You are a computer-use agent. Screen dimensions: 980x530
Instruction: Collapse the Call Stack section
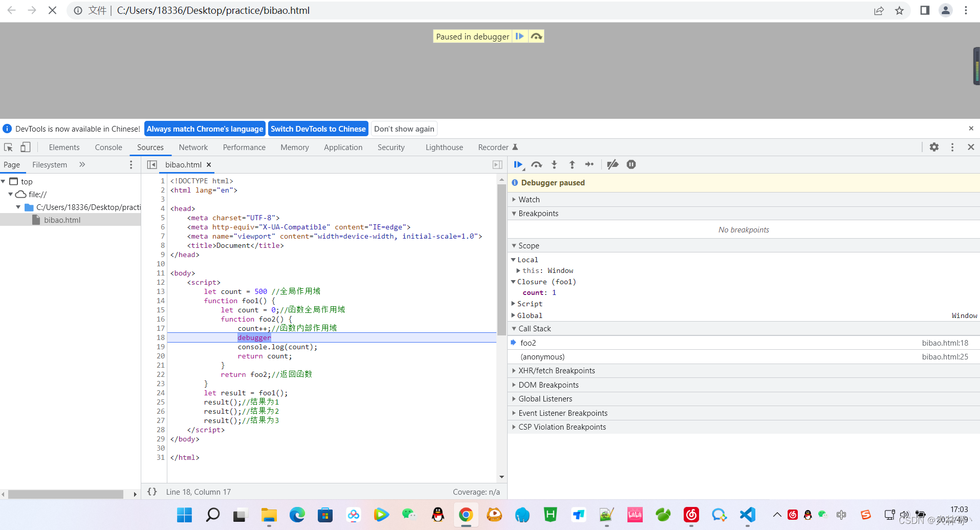tap(744, 329)
